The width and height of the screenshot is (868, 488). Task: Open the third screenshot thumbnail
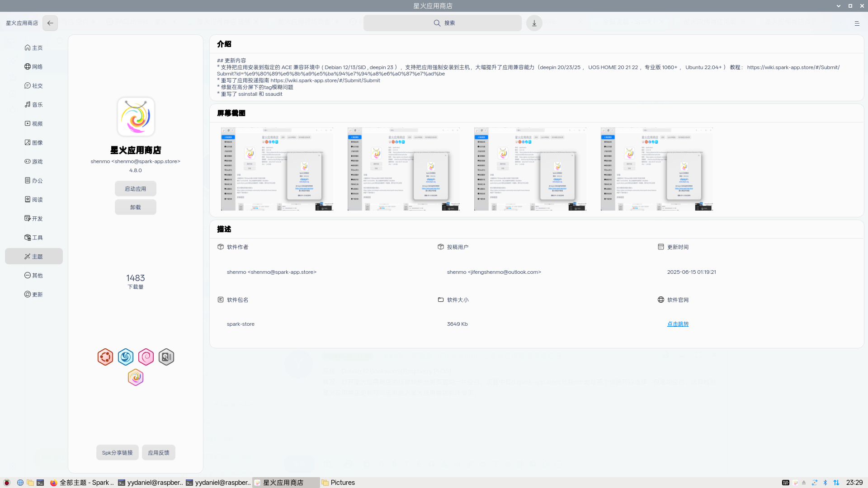point(530,169)
